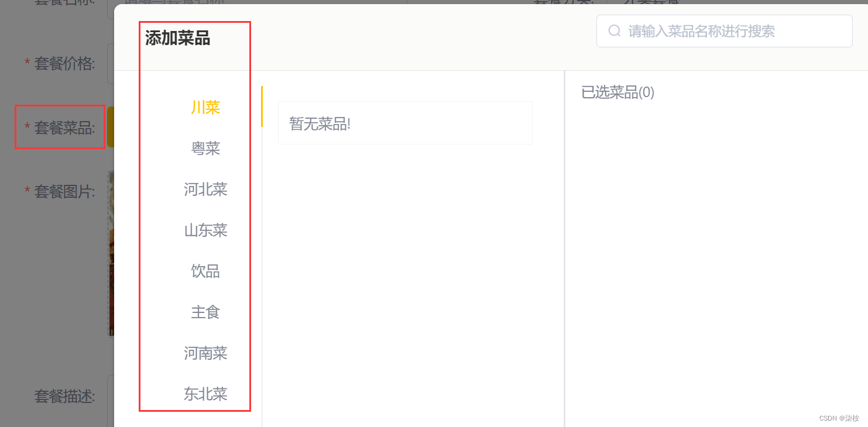Show the 主食 category dishes
This screenshot has height=427, width=868.
[205, 312]
